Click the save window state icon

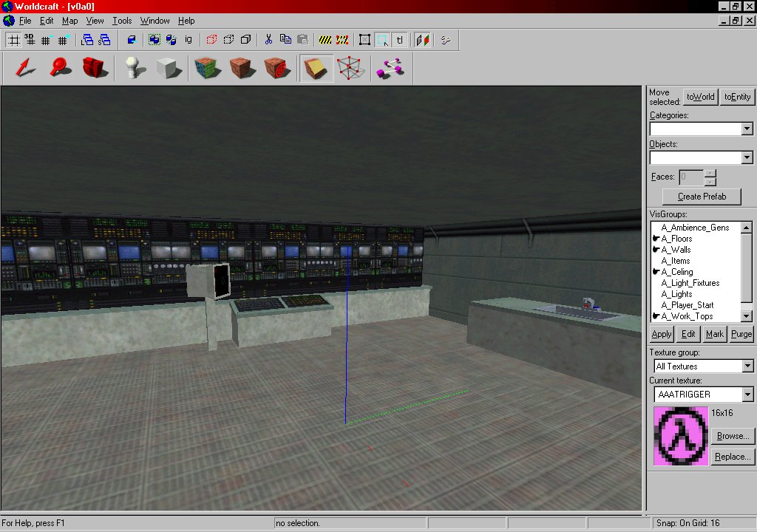tap(104, 40)
